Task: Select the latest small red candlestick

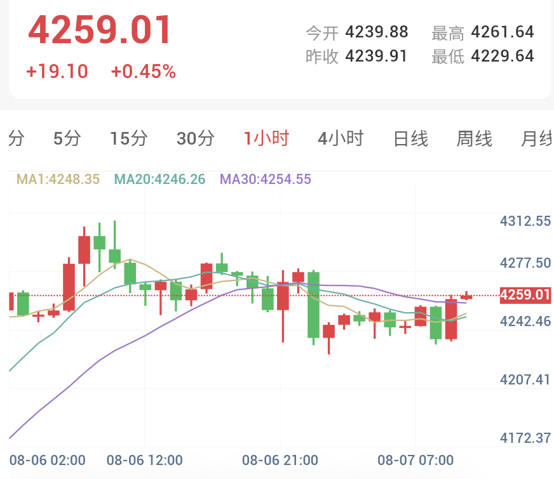Action: 466,296
